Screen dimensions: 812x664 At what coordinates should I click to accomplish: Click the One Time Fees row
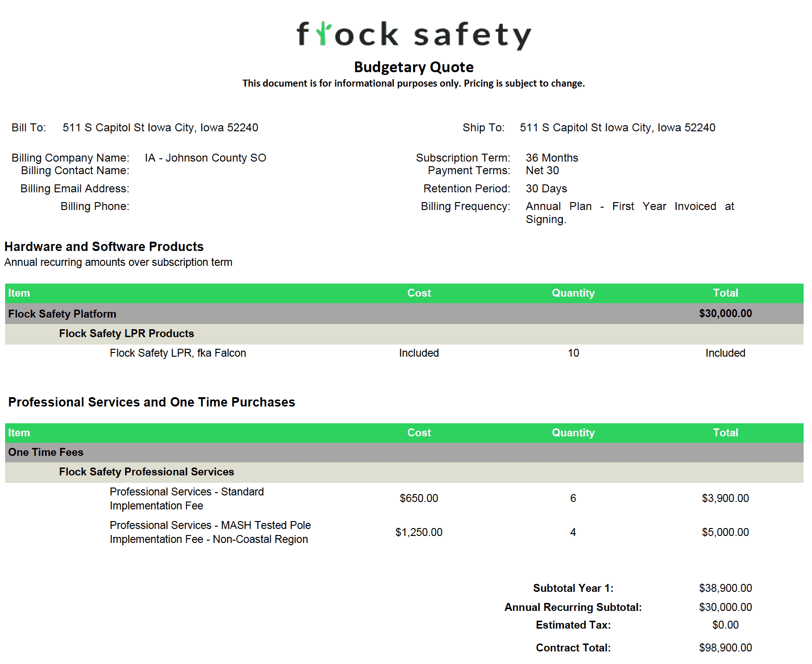(x=46, y=452)
